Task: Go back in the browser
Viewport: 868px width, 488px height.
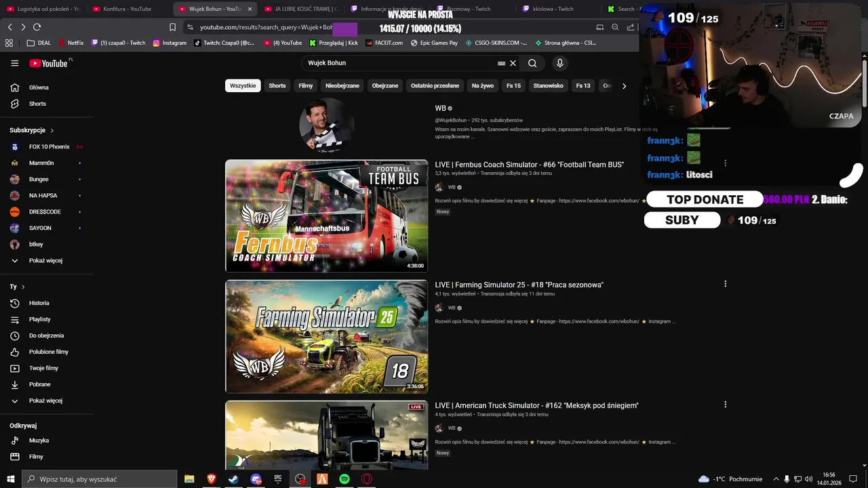Action: 9,27
